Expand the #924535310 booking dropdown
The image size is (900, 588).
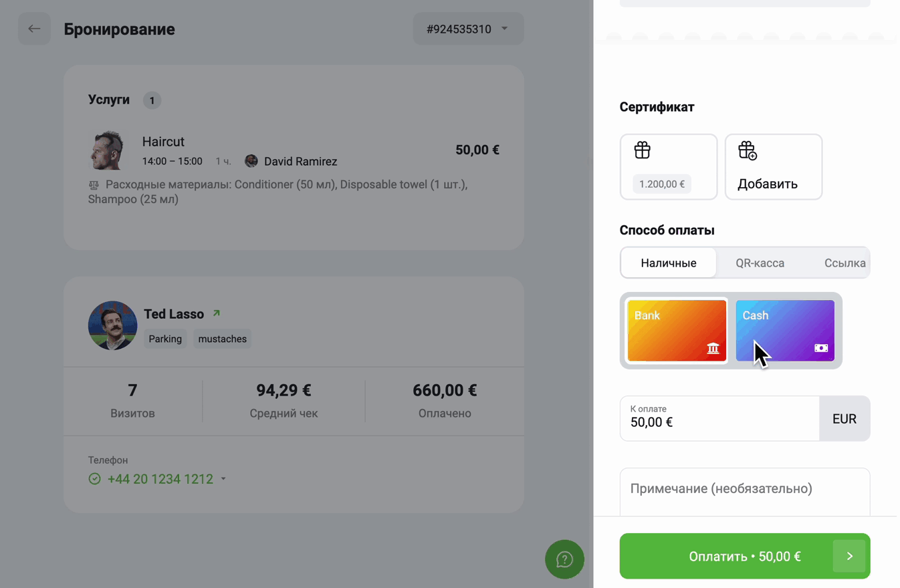(468, 29)
